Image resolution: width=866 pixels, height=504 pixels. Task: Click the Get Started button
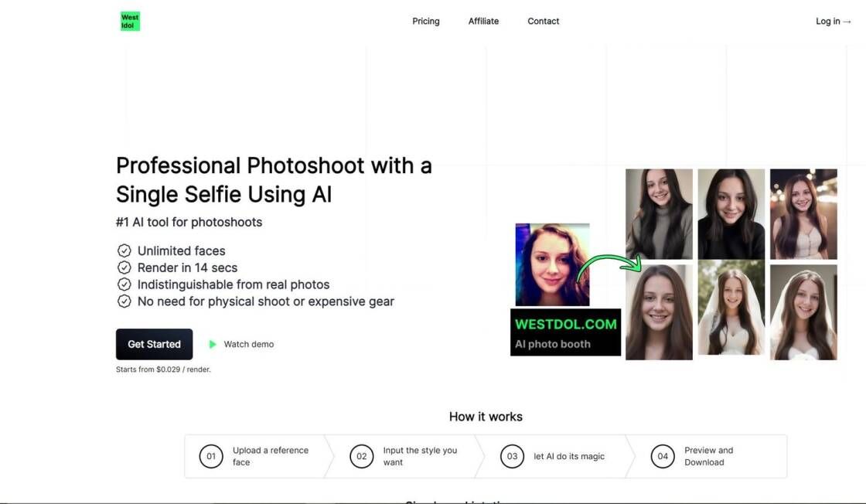tap(154, 344)
